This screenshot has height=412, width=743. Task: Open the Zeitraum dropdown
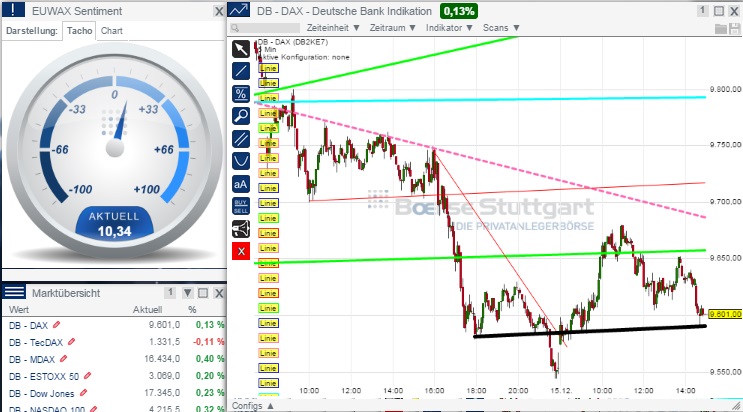tap(392, 28)
